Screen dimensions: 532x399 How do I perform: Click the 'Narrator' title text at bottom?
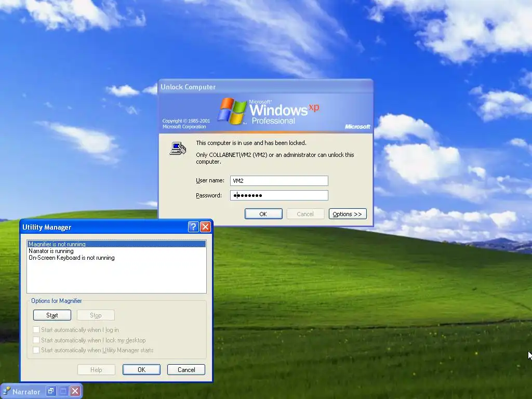(26, 392)
